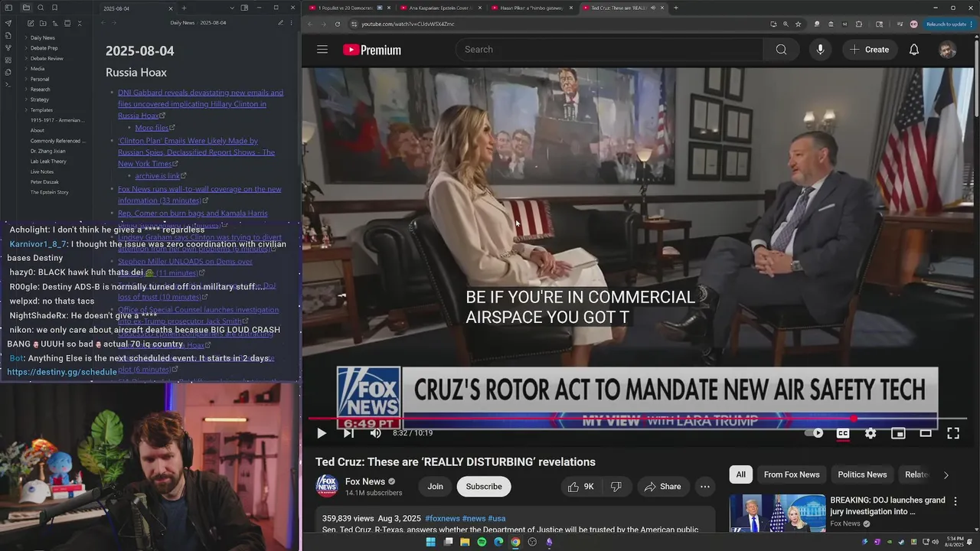Open the Create button on YouTube
Image resolution: width=980 pixels, height=551 pixels.
pyautogui.click(x=869, y=50)
